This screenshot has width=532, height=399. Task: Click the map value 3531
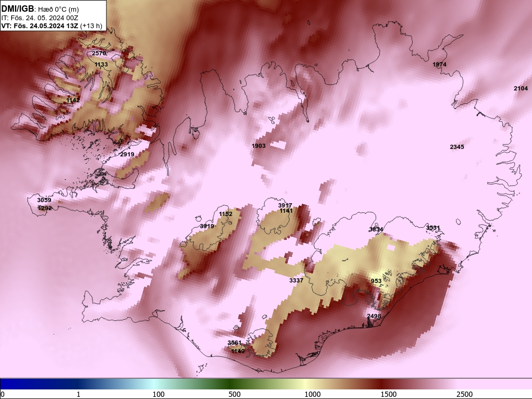click(x=433, y=228)
